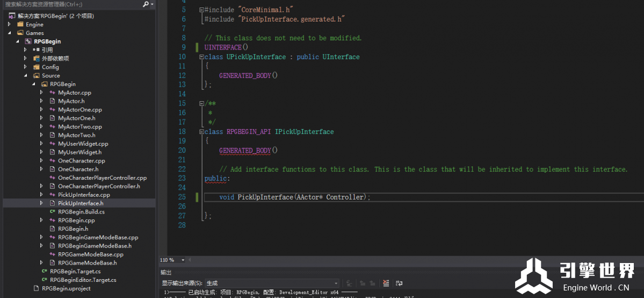This screenshot has width=644, height=298.
Task: Collapse the RPGBegin project node
Action: coord(17,41)
